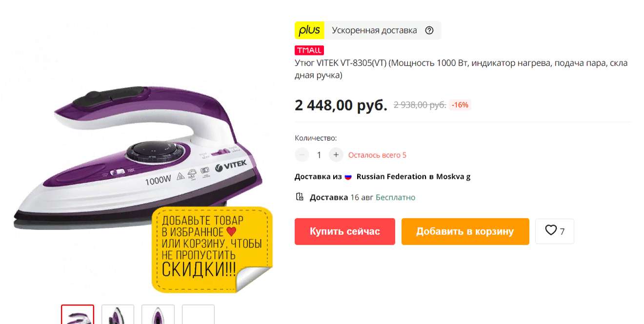Image resolution: width=644 pixels, height=324 pixels.
Task: Click the question mark help icon
Action: tap(429, 30)
